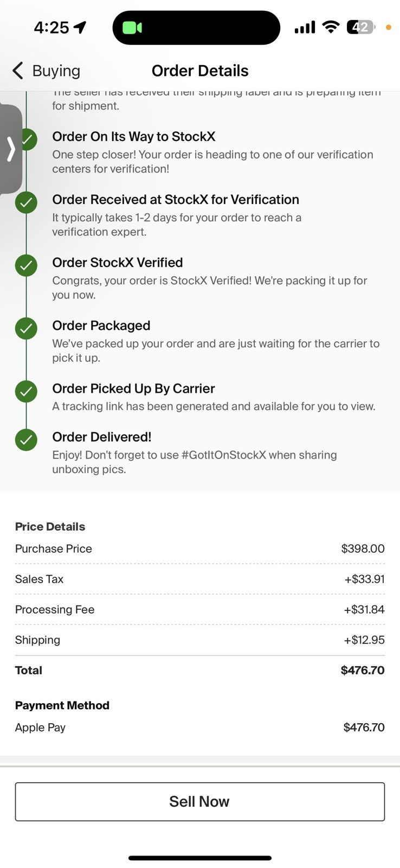Tap checkmark beside Order Packaged

click(x=26, y=329)
